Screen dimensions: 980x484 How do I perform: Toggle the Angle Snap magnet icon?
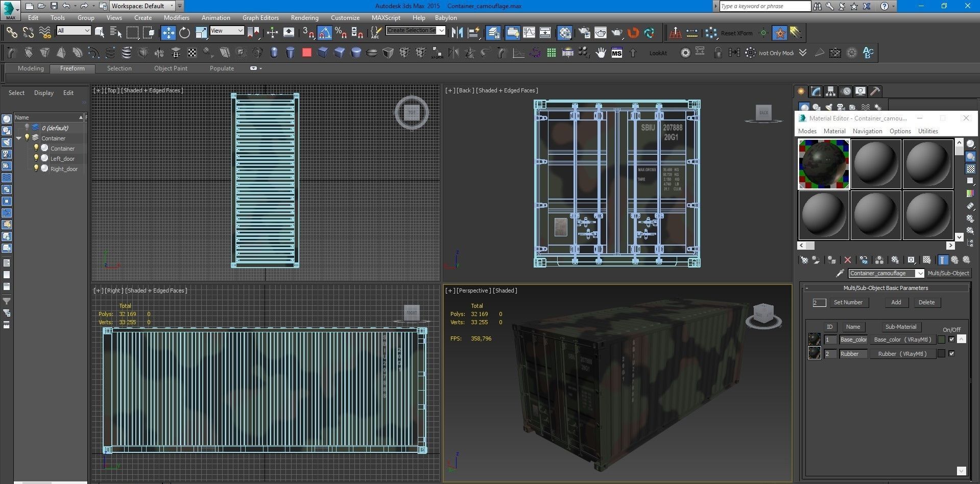[325, 33]
